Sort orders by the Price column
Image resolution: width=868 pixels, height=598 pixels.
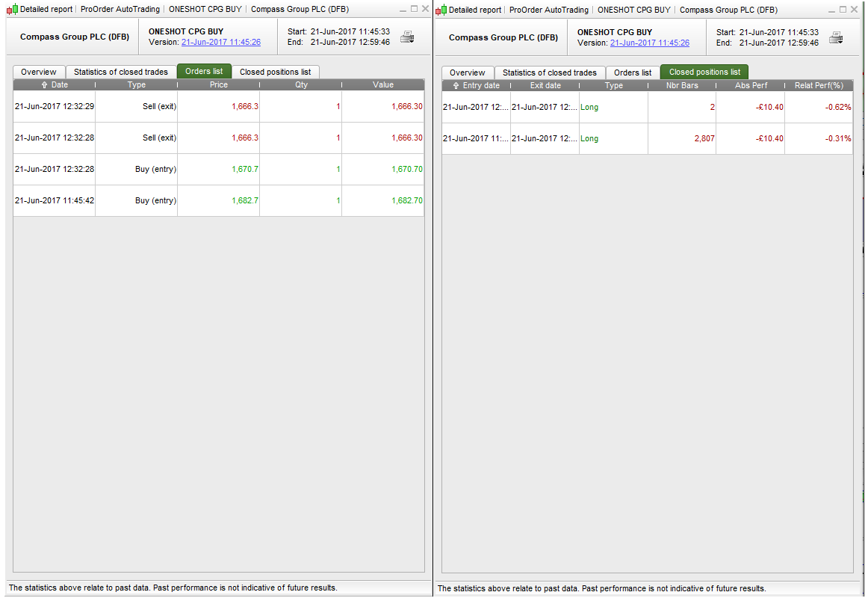click(x=218, y=84)
